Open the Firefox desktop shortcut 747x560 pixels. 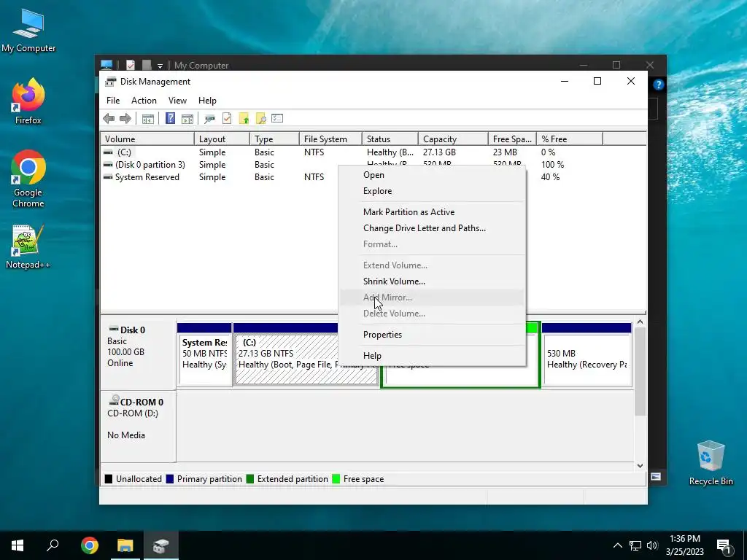(x=28, y=101)
